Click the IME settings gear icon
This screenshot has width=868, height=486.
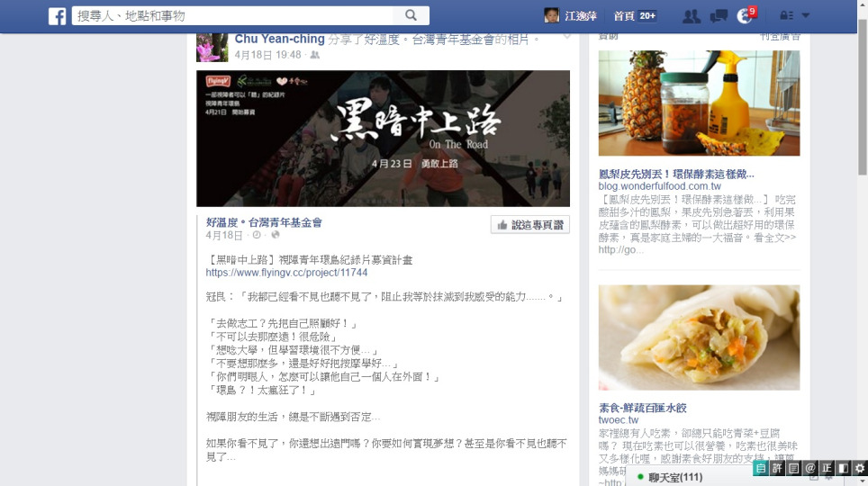coord(860,468)
